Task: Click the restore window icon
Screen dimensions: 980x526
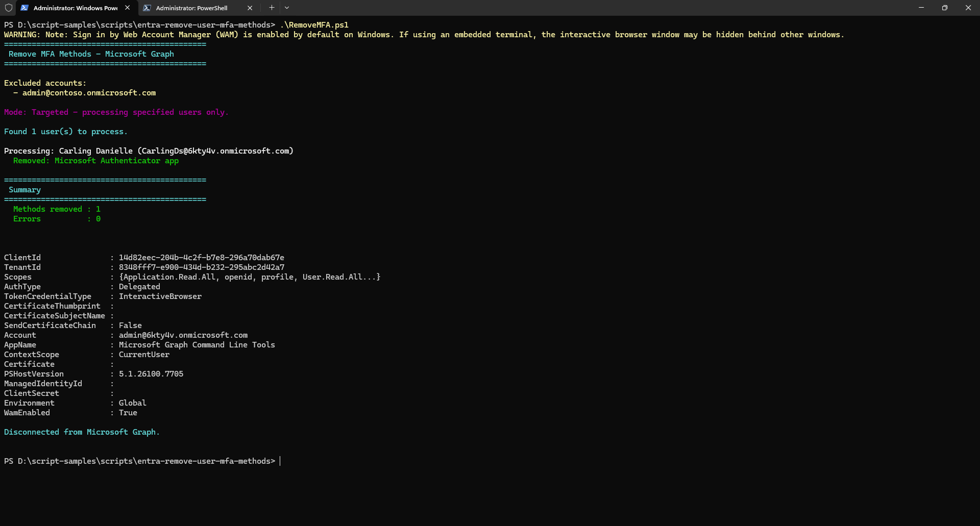Action: click(945, 8)
